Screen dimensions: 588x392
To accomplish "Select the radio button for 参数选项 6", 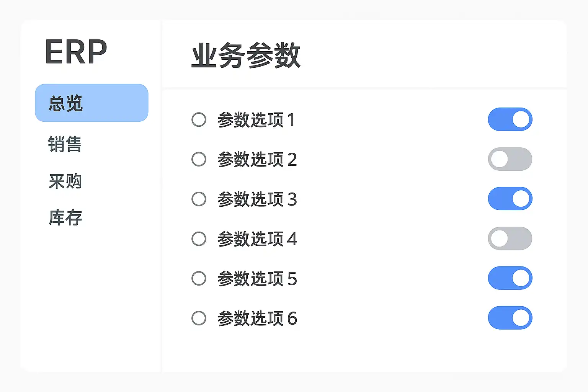I will 199,318.
